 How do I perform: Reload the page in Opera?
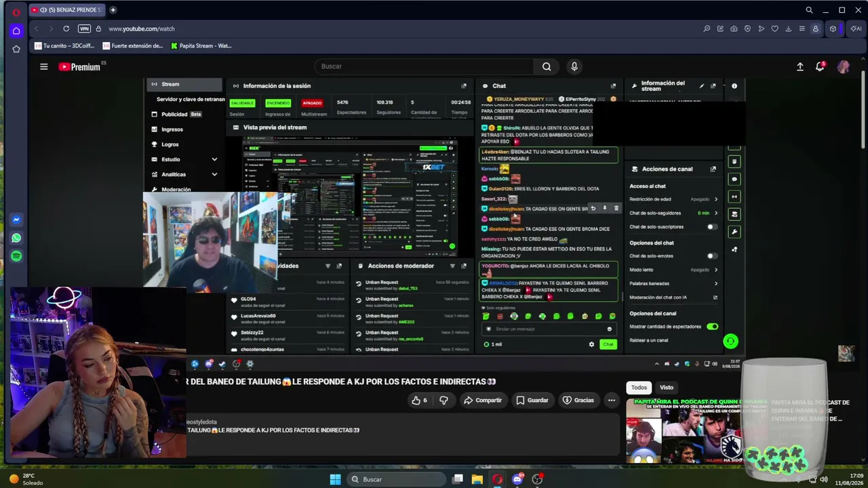[66, 28]
